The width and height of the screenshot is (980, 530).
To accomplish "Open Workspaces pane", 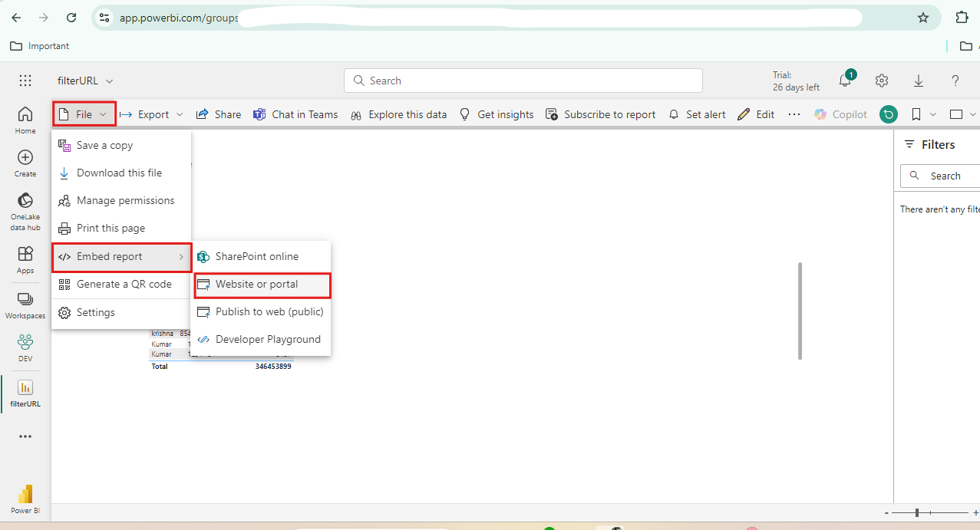I will click(x=25, y=305).
